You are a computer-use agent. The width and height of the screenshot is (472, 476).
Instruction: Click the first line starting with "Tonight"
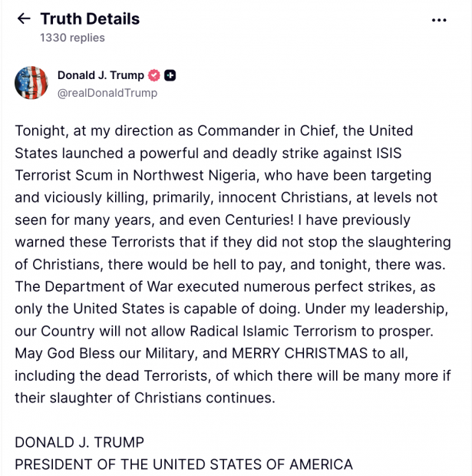[x=213, y=131]
